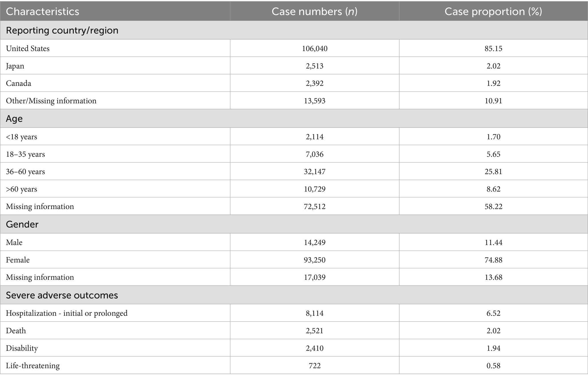Select the Canada row label
588x379 pixels.
click(x=18, y=83)
